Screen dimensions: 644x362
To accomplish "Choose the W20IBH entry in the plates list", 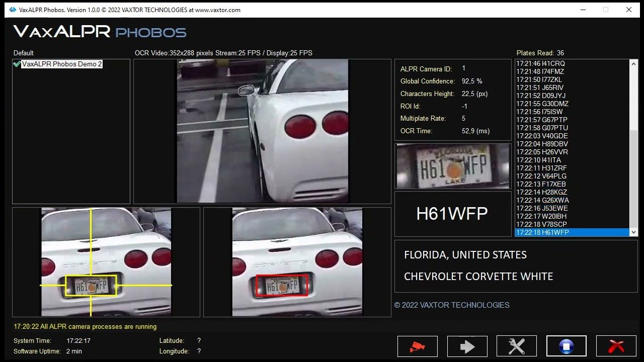I will point(572,216).
